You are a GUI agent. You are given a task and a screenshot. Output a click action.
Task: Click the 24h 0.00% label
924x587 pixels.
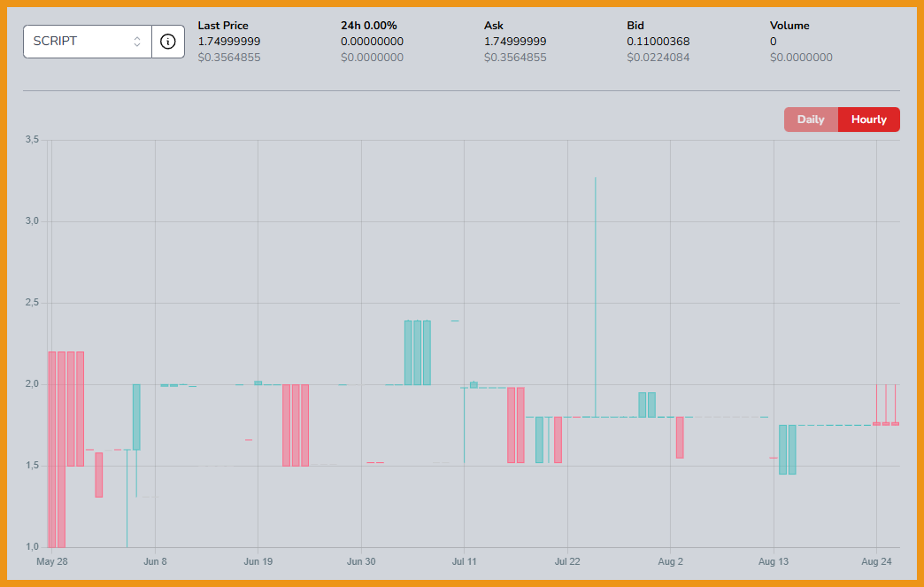(369, 26)
